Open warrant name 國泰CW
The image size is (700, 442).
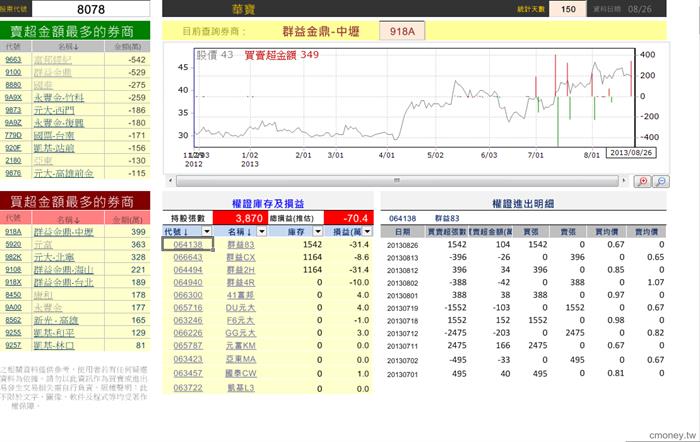[241, 373]
